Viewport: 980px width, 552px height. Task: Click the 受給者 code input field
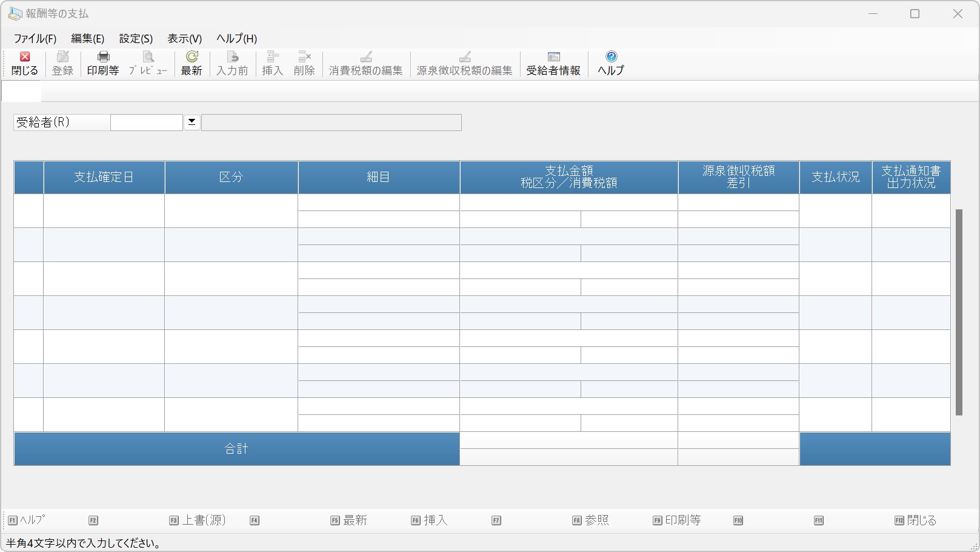[x=146, y=123]
